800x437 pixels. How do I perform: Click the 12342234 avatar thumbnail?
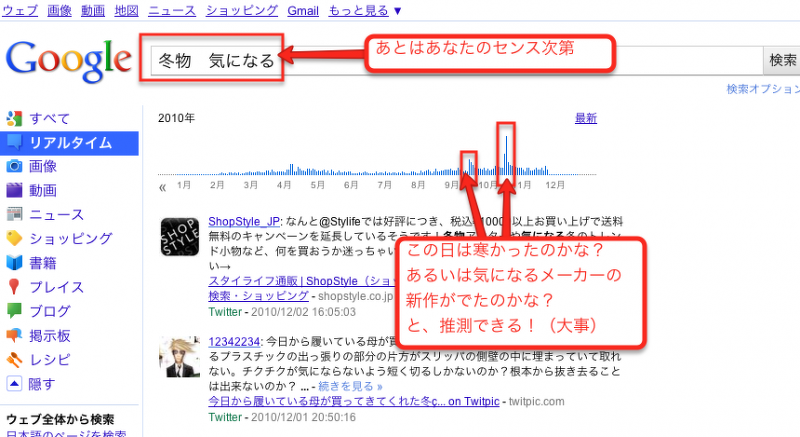180,356
